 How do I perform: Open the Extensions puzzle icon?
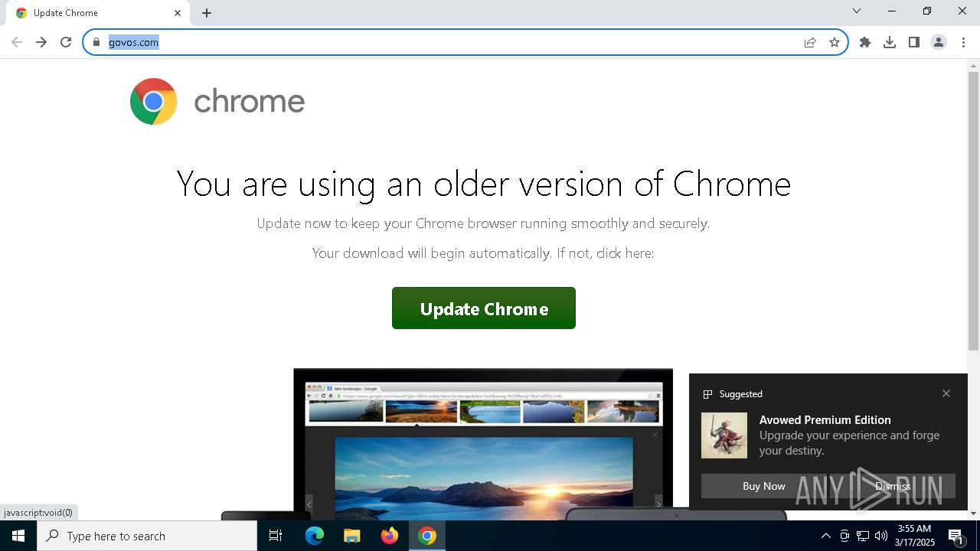click(865, 42)
